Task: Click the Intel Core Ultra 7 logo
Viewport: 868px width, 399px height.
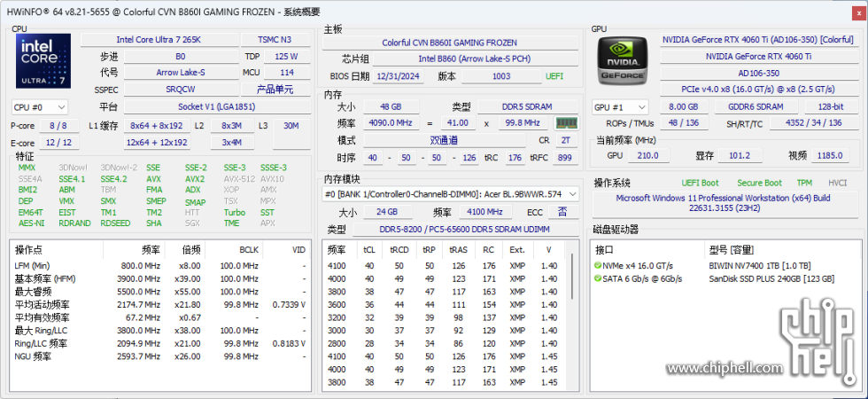Action: [x=43, y=61]
